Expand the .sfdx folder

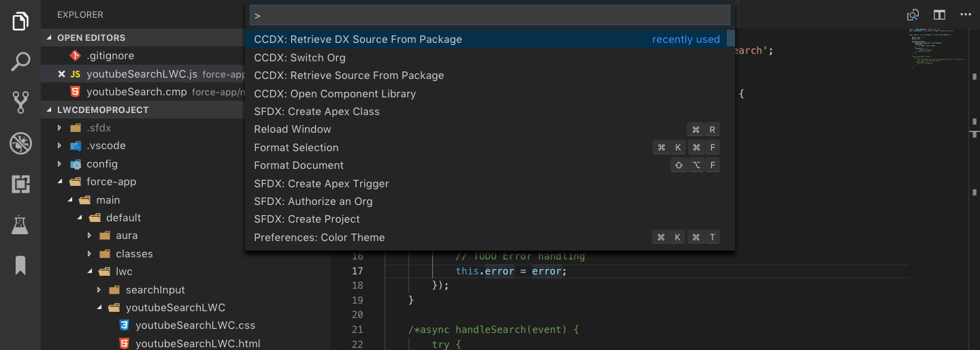point(60,127)
